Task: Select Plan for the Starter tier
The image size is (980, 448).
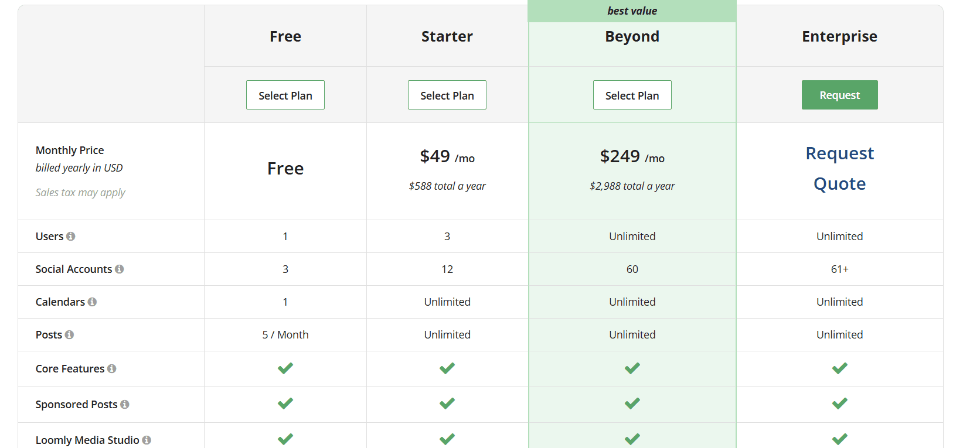Action: (x=447, y=94)
